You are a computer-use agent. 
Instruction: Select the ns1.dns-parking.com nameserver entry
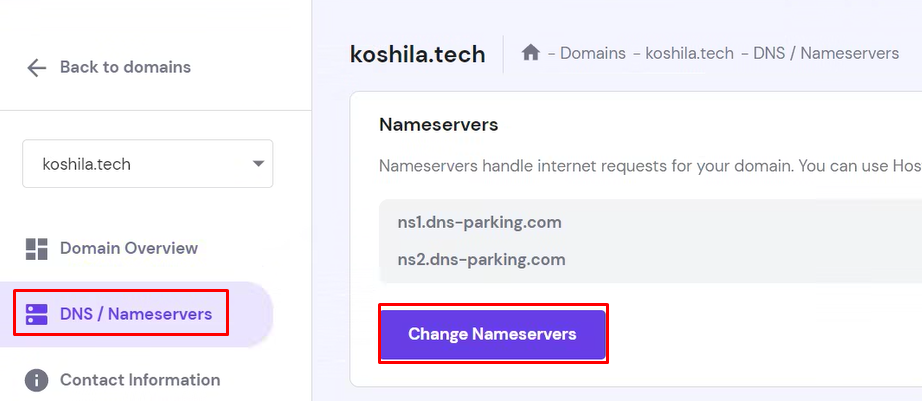479,222
